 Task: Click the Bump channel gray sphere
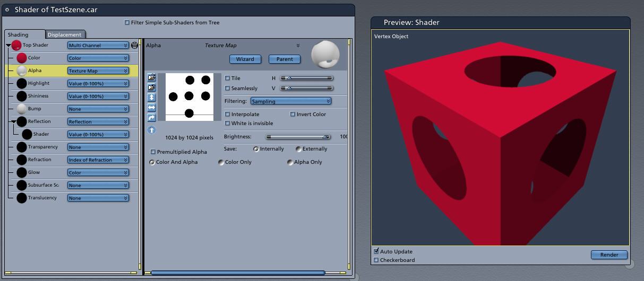coord(22,109)
